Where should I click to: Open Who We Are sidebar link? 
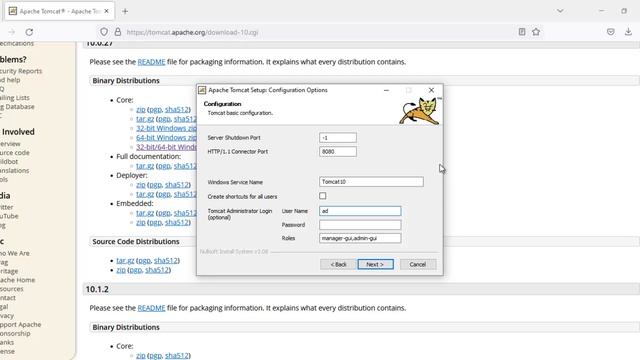pos(15,253)
